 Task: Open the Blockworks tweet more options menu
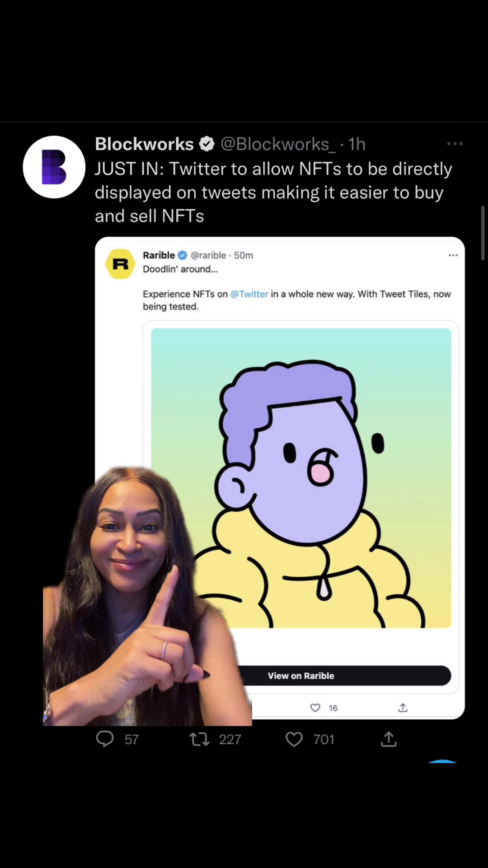click(x=455, y=144)
